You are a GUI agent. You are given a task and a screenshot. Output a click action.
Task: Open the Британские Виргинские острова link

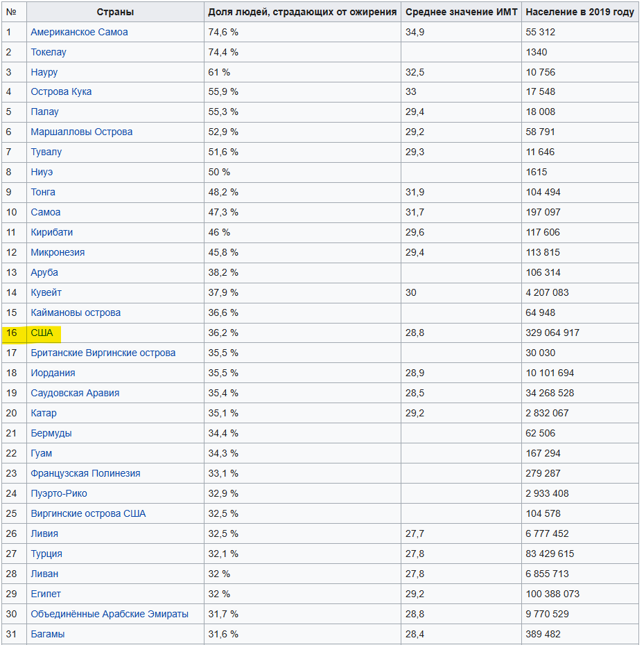(x=103, y=353)
